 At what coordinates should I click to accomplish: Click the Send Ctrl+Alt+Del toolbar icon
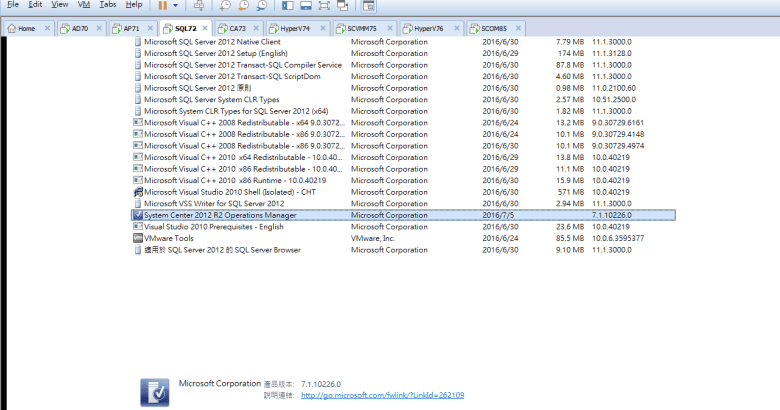pyautogui.click(x=198, y=5)
